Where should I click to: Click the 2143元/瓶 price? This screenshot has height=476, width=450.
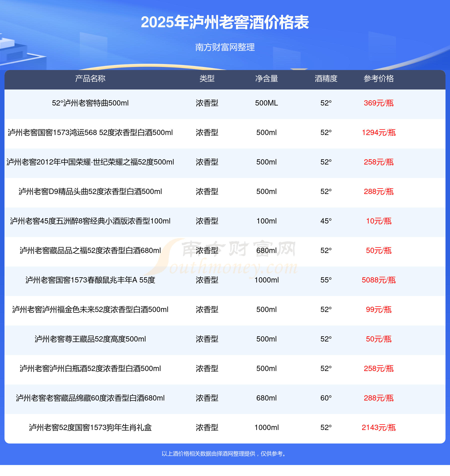click(379, 427)
